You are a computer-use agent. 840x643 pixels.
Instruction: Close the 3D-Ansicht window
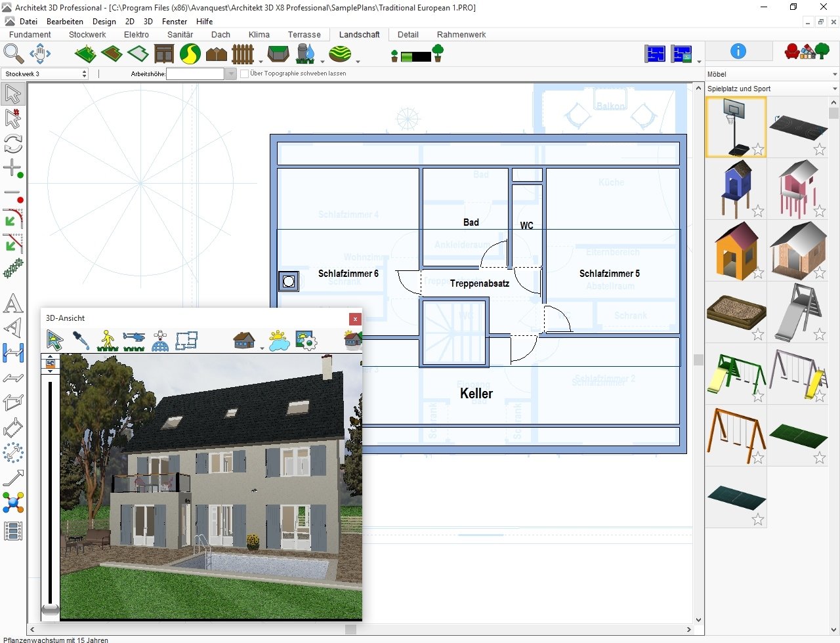point(355,319)
